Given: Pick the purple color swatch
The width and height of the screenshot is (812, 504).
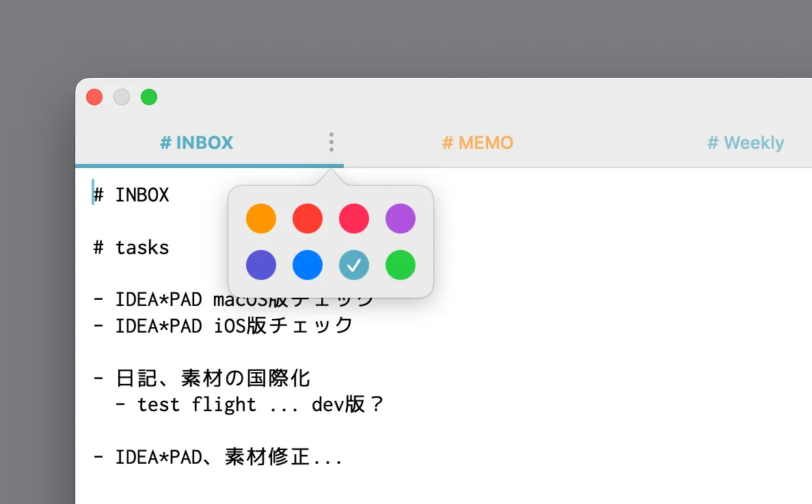Looking at the screenshot, I should click(x=401, y=219).
